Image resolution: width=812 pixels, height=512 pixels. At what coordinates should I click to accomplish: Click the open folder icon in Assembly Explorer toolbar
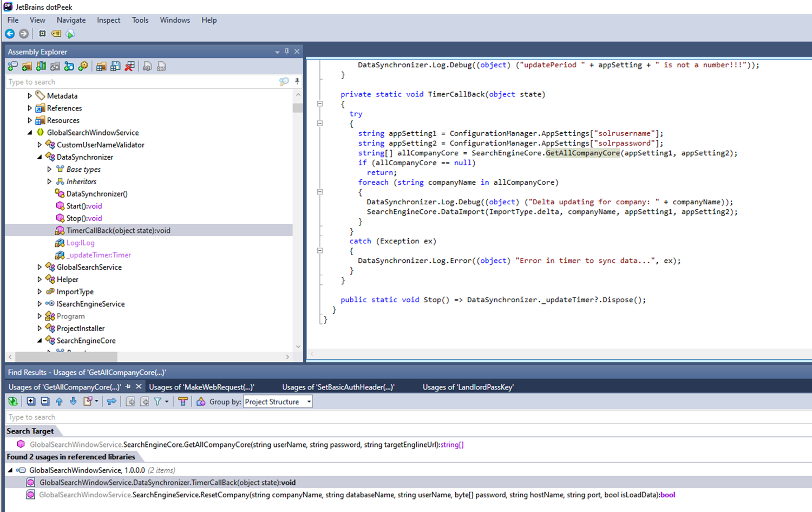27,66
